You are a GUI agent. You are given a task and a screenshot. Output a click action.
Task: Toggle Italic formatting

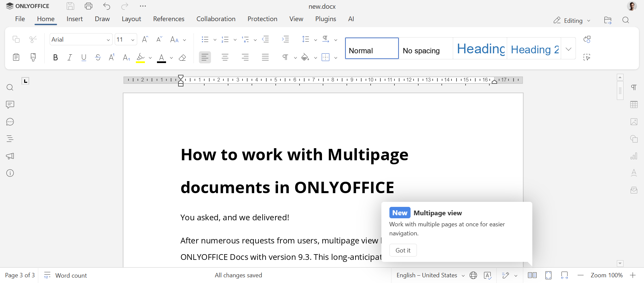click(x=70, y=57)
